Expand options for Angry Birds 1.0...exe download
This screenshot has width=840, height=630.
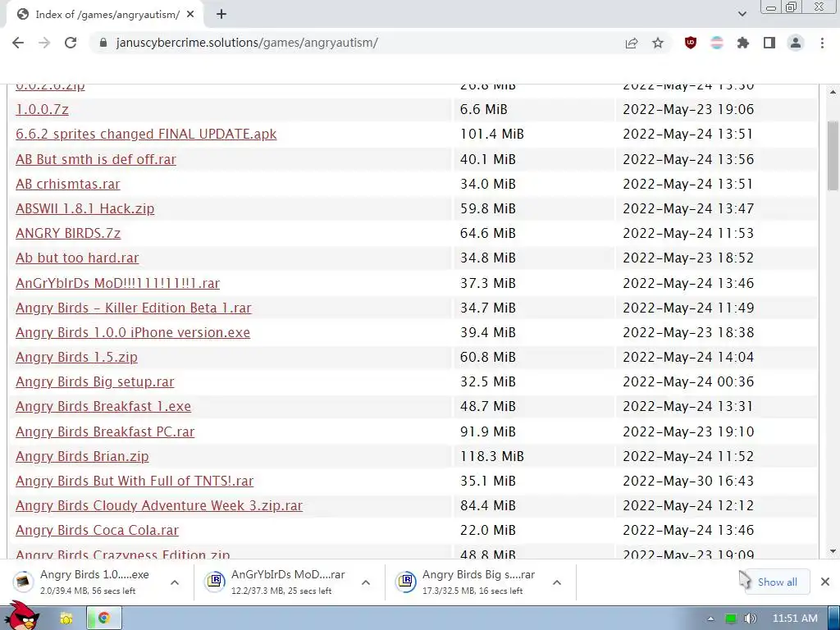[175, 582]
